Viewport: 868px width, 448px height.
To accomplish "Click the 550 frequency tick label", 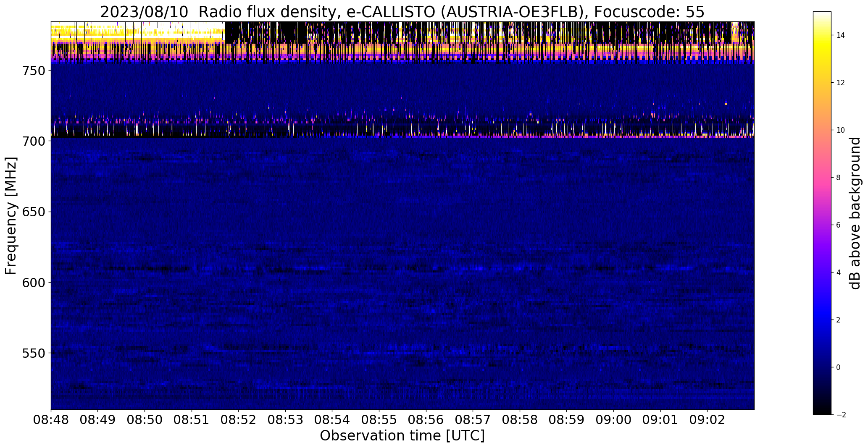I will point(34,353).
